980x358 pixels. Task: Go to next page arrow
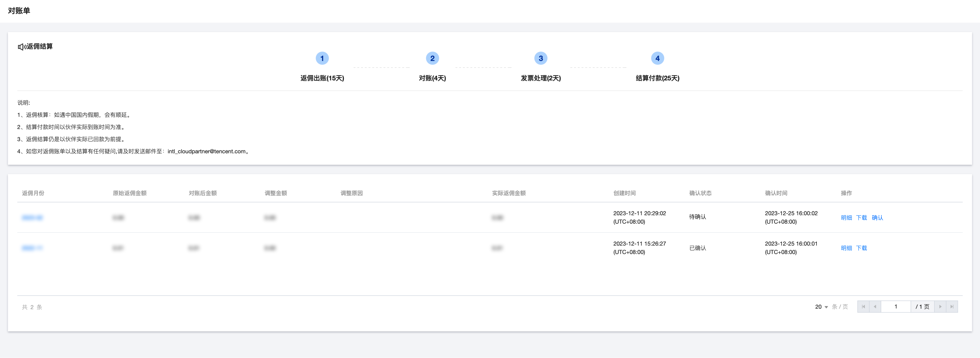940,307
